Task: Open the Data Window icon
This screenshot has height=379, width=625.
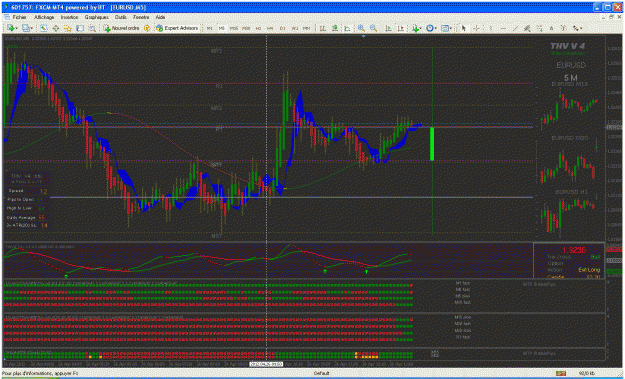Action: 56,28
